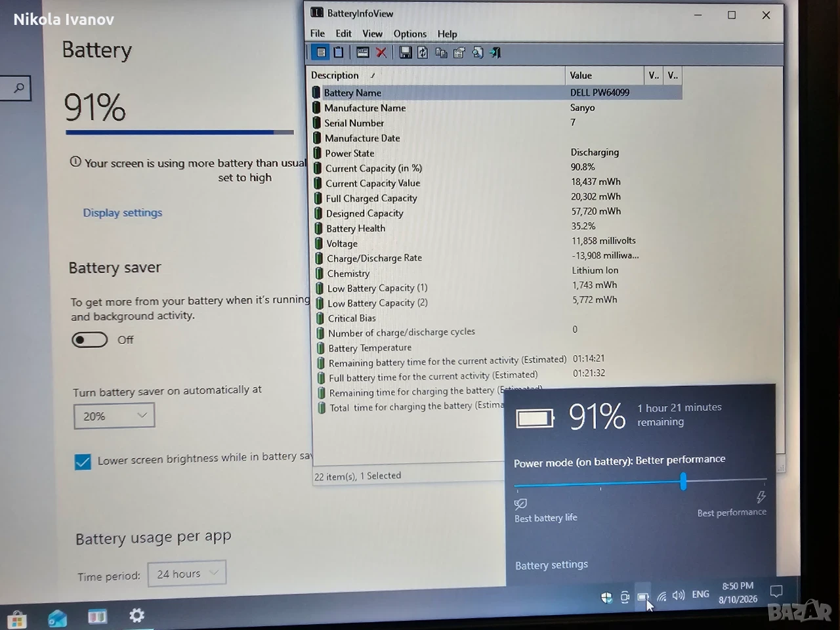Screen dimensions: 840x630
Task: Toggle the Battery saver switch
Action: (90, 340)
